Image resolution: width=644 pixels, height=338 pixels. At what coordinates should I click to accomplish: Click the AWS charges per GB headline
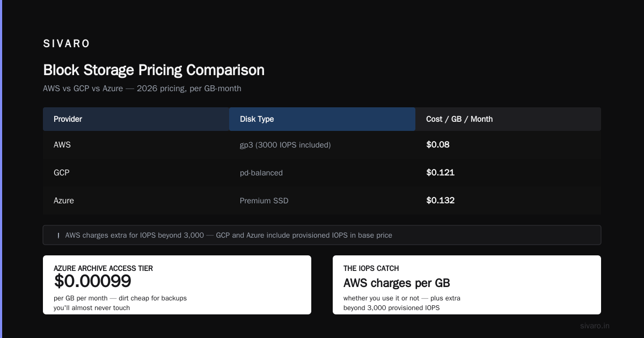(x=397, y=283)
